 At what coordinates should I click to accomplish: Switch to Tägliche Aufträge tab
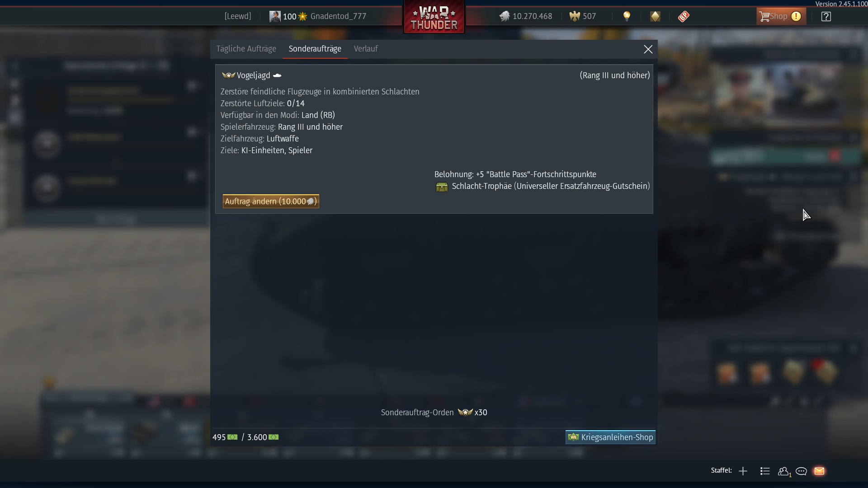pyautogui.click(x=246, y=49)
